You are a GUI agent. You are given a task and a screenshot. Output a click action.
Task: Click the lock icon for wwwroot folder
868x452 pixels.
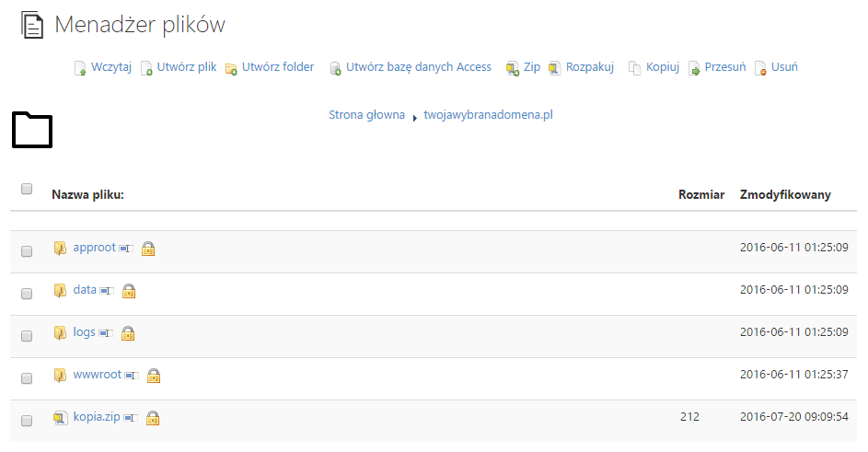[x=154, y=376]
